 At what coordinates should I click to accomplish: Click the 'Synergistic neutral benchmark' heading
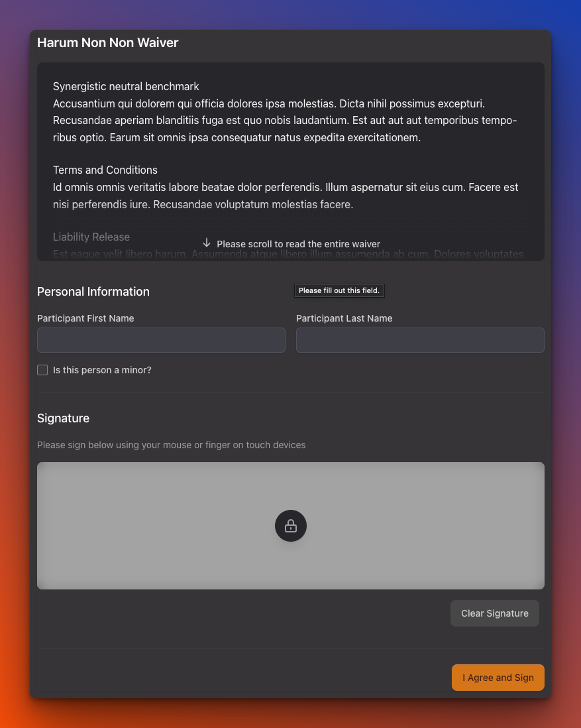pos(126,86)
